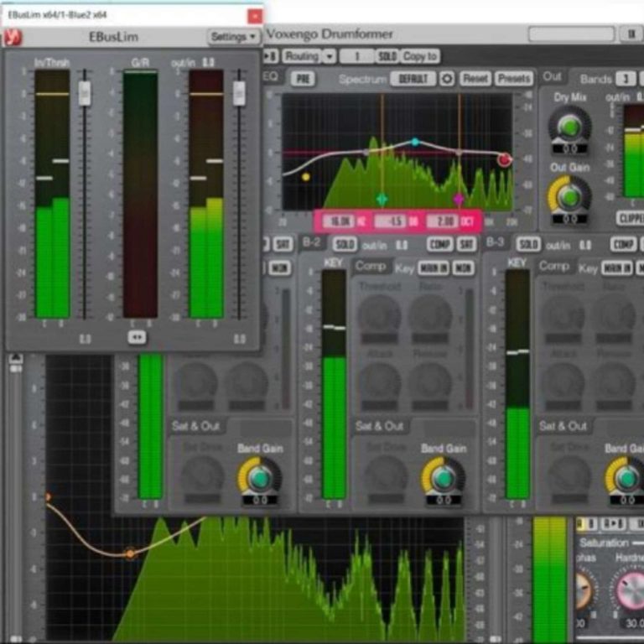644x644 pixels.
Task: Toggle the MON button left of B-2
Action: click(x=280, y=268)
